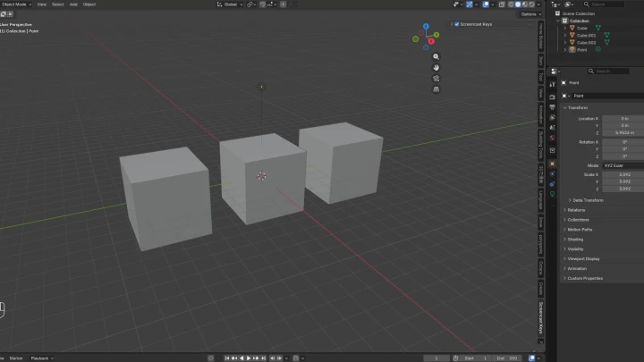Click the light data icon next to Point

[x=598, y=50]
